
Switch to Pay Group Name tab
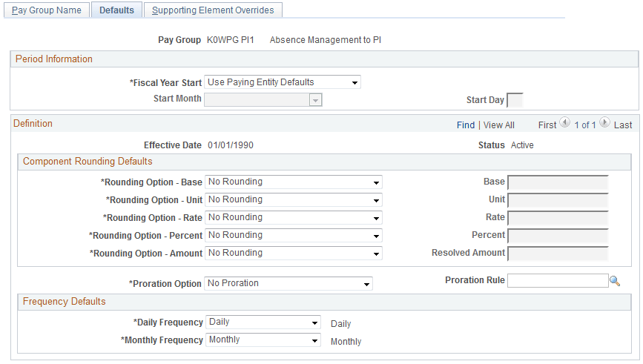(x=47, y=10)
